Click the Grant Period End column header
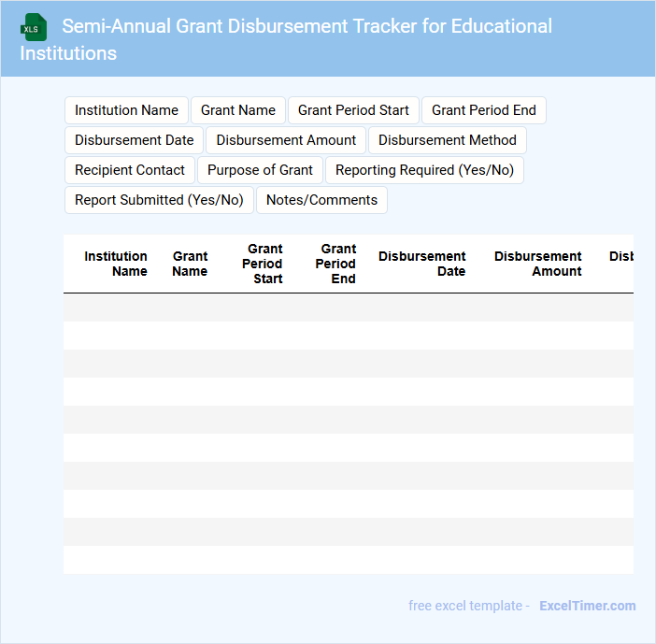The image size is (656, 644). pos(335,264)
